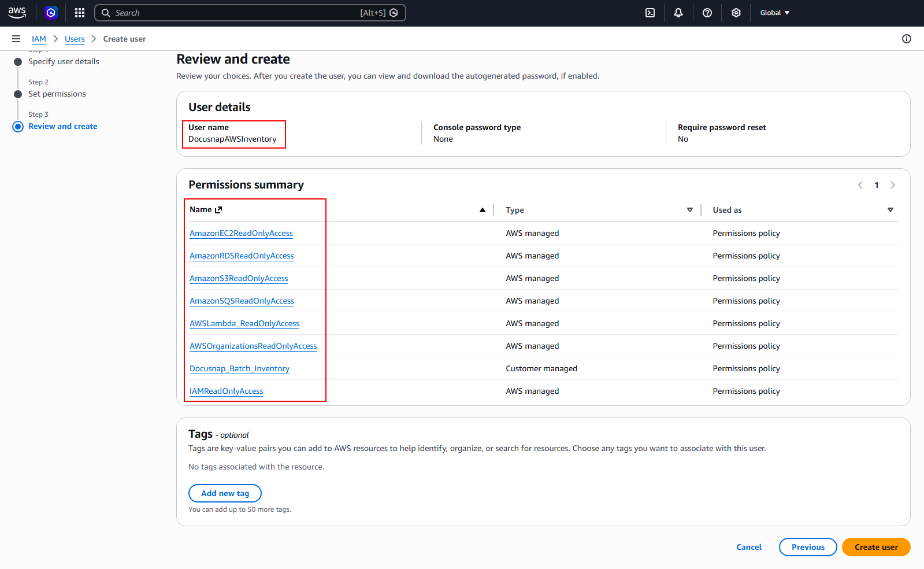Open the help question mark icon
Image resolution: width=924 pixels, height=569 pixels.
tap(707, 13)
